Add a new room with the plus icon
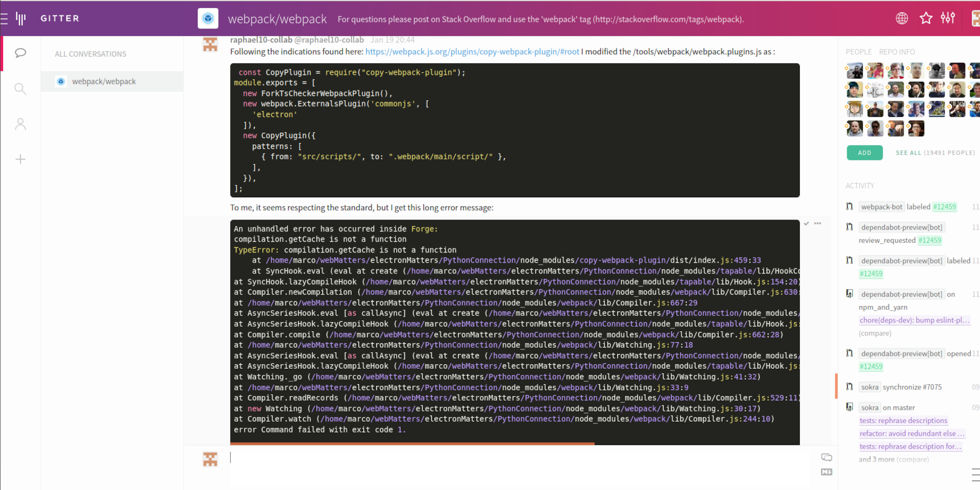 click(20, 159)
